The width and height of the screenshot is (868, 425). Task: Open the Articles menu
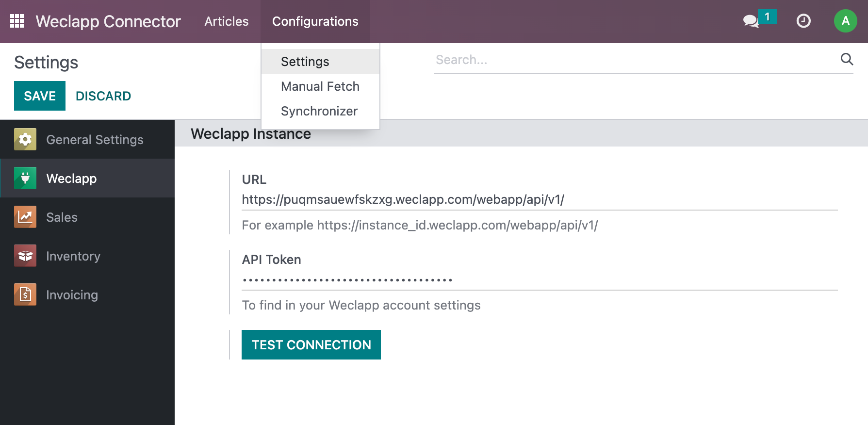227,21
